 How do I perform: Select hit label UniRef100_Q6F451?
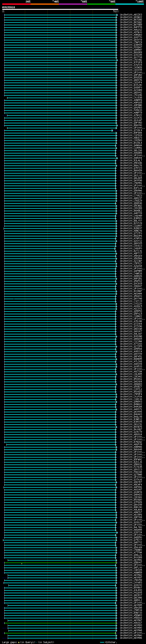[131, 357]
